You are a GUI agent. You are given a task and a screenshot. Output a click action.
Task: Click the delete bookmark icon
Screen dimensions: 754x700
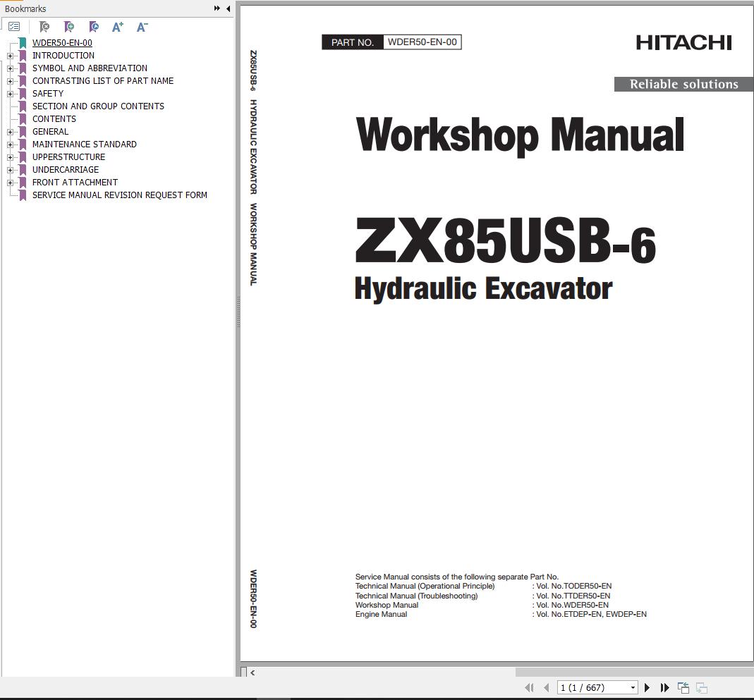[44, 27]
